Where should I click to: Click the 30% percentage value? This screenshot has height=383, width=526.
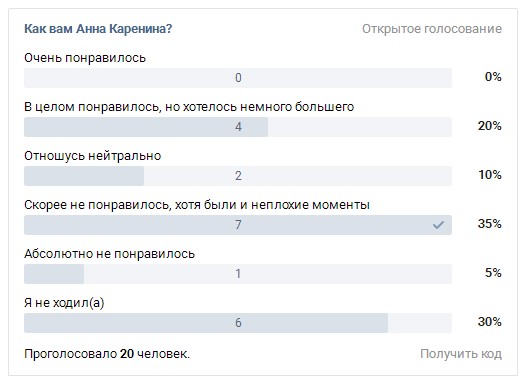coord(490,322)
